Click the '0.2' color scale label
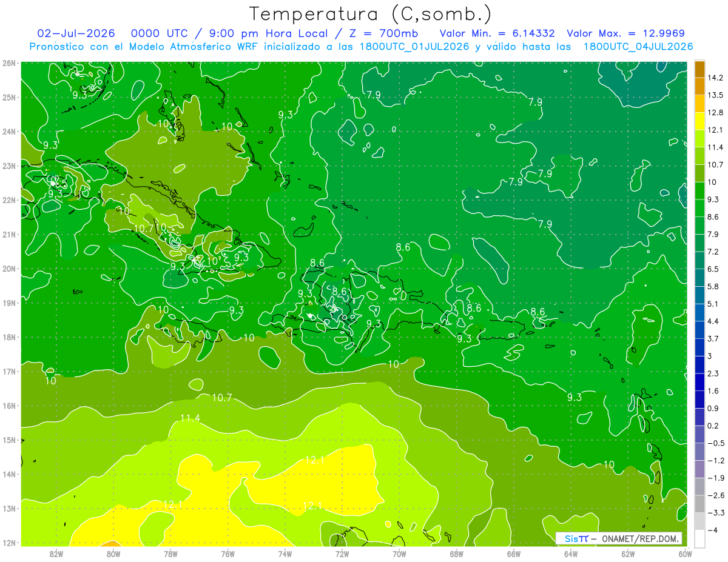728x562 pixels. 713,426
